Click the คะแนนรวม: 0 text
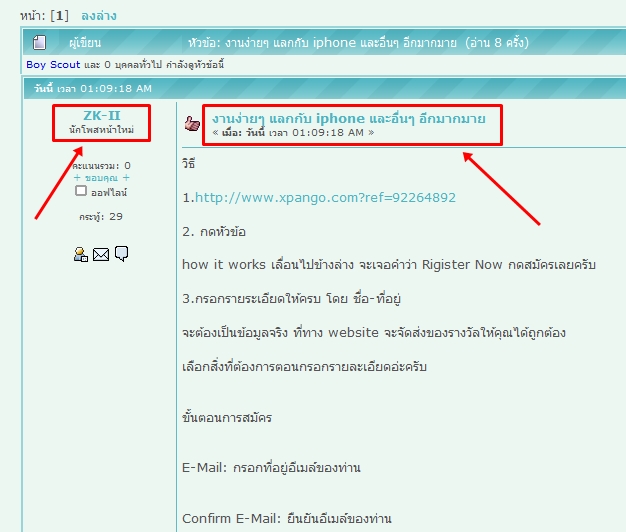The image size is (626, 532). click(101, 166)
